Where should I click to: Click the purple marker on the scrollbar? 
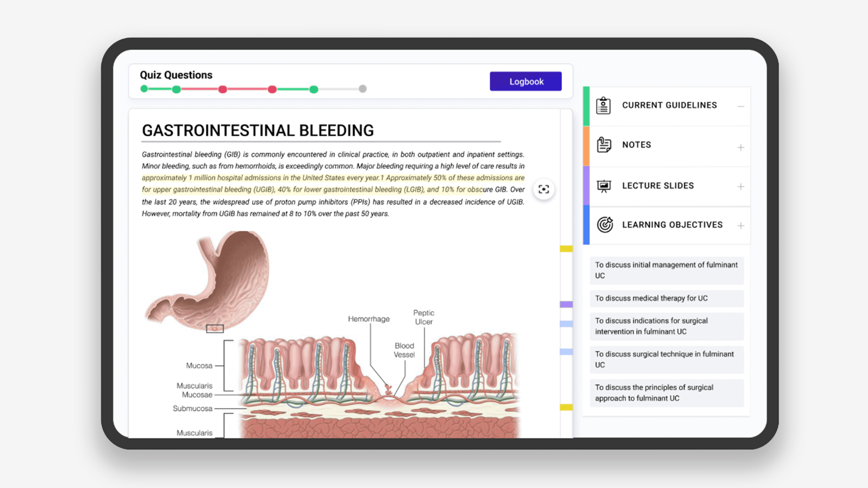tap(566, 304)
